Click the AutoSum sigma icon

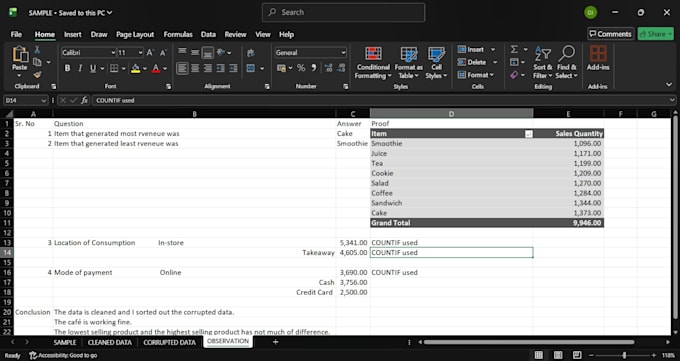click(x=514, y=49)
